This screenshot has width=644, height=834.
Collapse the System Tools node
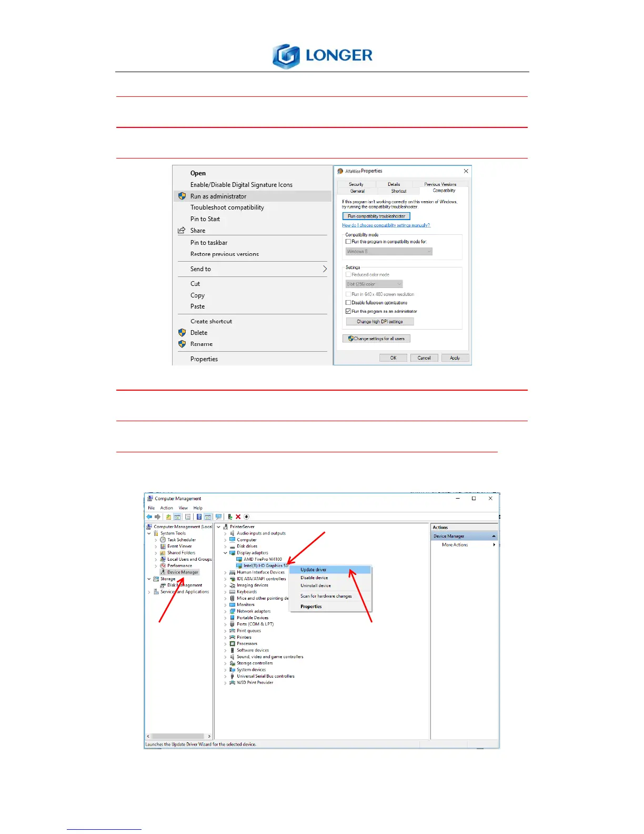149,533
